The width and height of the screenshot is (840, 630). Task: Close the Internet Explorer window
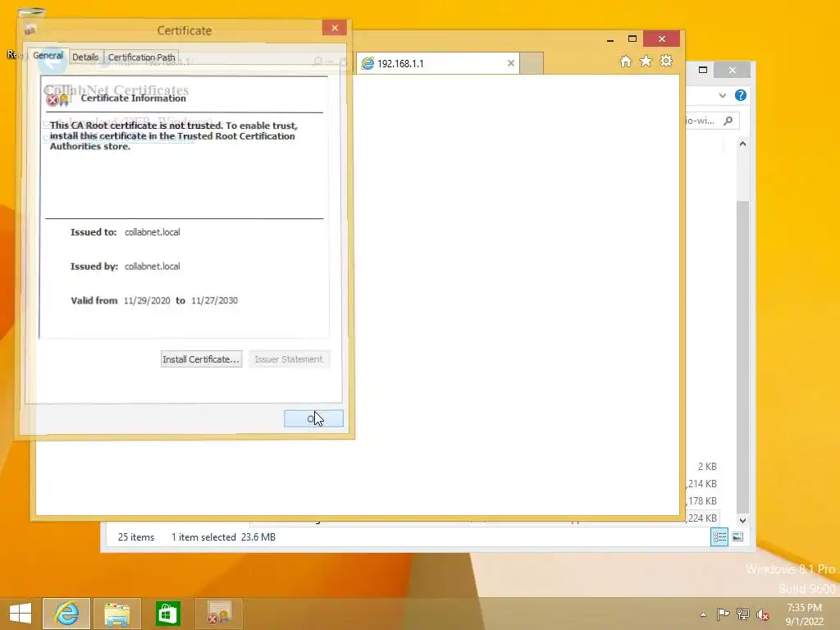(x=662, y=39)
